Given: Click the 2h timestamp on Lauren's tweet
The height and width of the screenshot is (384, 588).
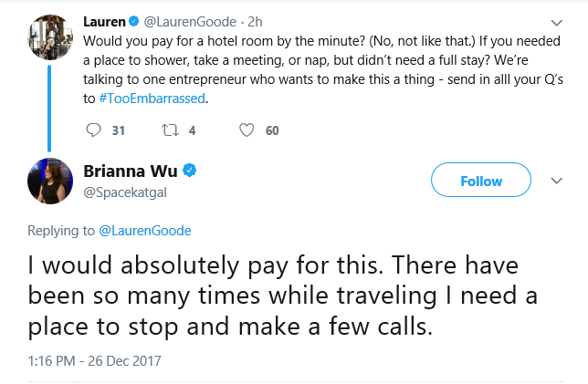Looking at the screenshot, I should (255, 22).
